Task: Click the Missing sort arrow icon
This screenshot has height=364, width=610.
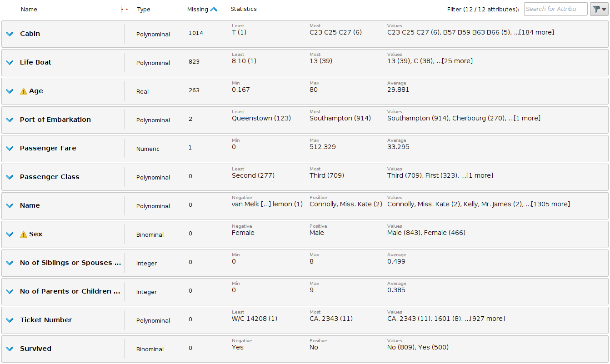Action: 214,9
